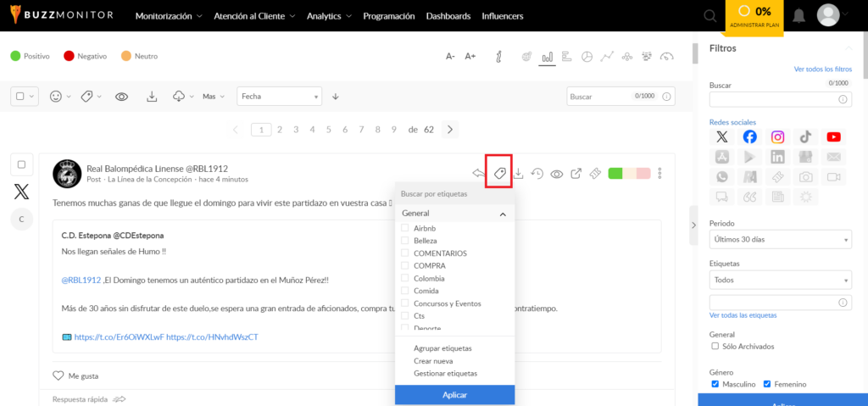
Task: Click the highlighted tag icon on the post
Action: (x=498, y=174)
